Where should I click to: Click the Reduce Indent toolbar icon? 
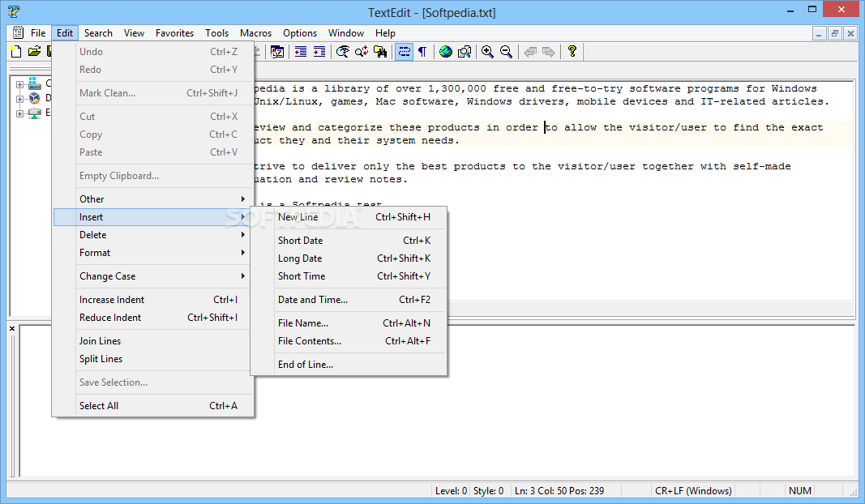pos(301,52)
